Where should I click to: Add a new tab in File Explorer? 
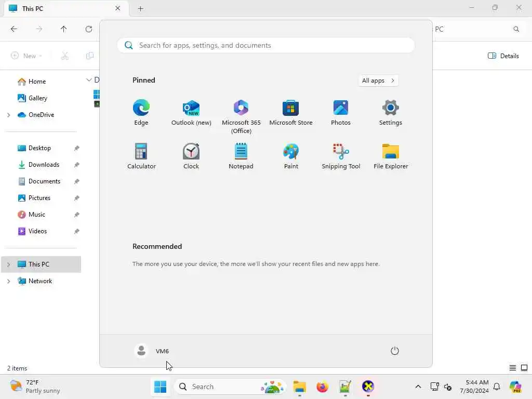140,8
